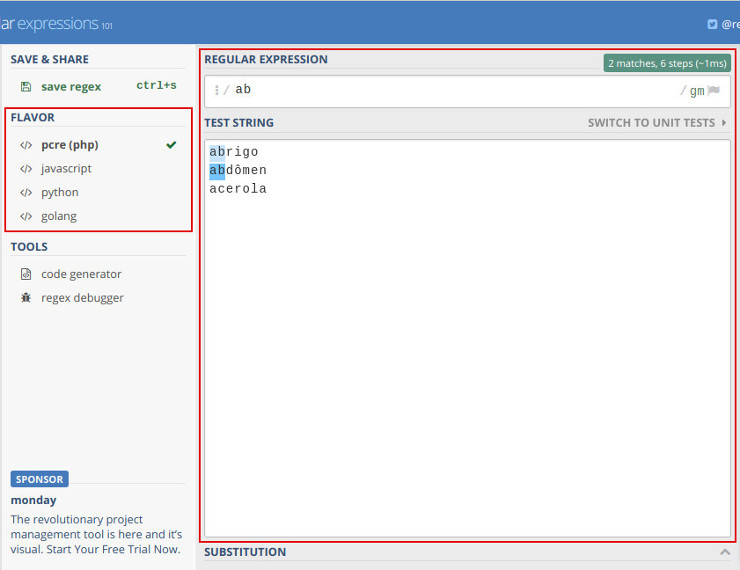Open the code generator tool
This screenshot has width=740, height=570.
tap(81, 274)
